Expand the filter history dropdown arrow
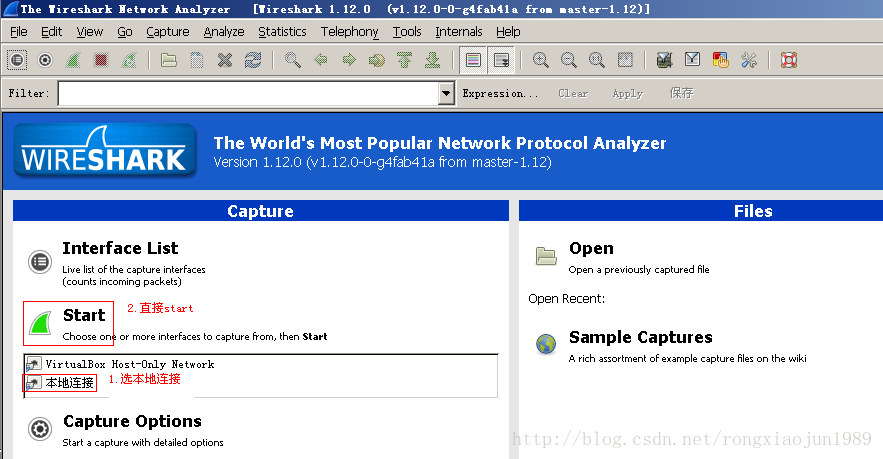Image resolution: width=883 pixels, height=459 pixels. pyautogui.click(x=446, y=93)
